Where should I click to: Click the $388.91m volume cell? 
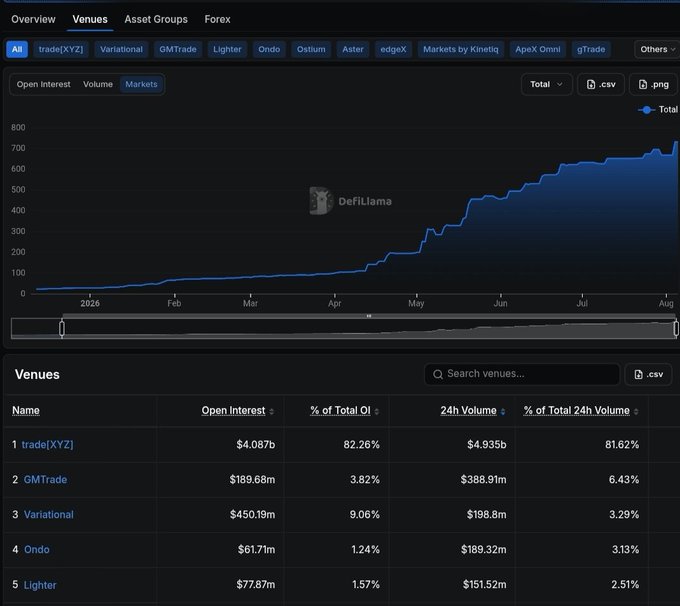(x=483, y=480)
